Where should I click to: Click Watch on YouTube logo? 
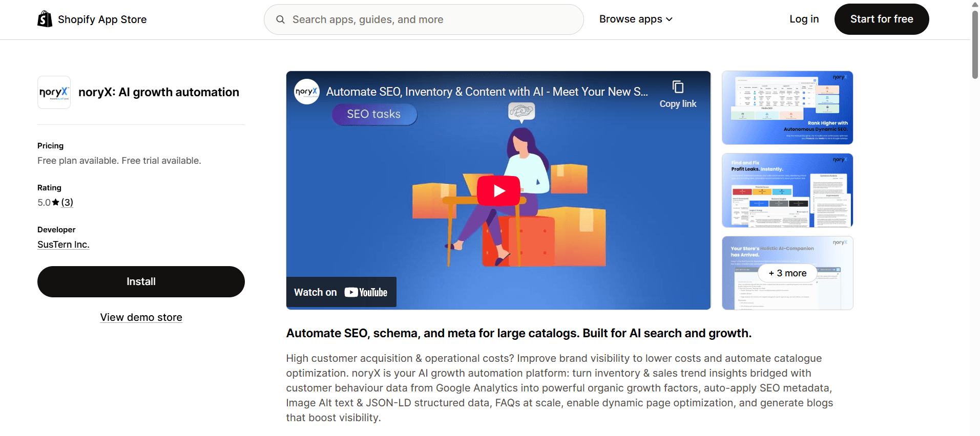366,292
